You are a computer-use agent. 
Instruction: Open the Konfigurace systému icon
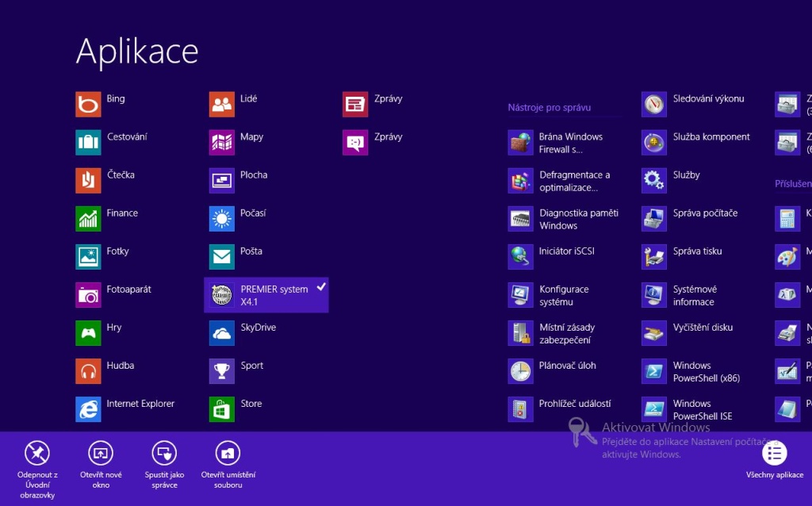tap(520, 295)
